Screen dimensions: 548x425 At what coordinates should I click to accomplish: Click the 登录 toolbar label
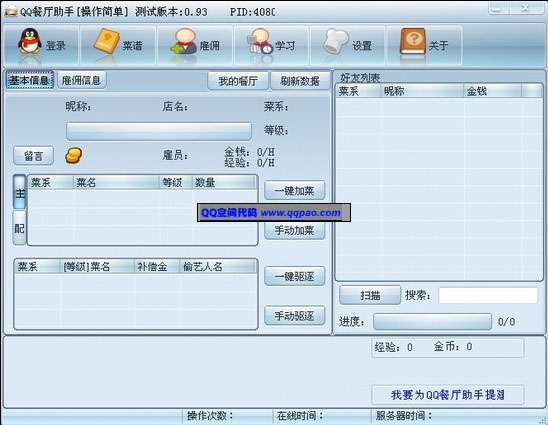(x=56, y=45)
